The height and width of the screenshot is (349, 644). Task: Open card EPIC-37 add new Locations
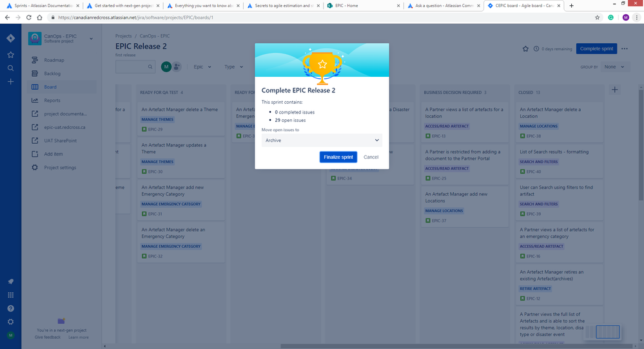pos(465,207)
